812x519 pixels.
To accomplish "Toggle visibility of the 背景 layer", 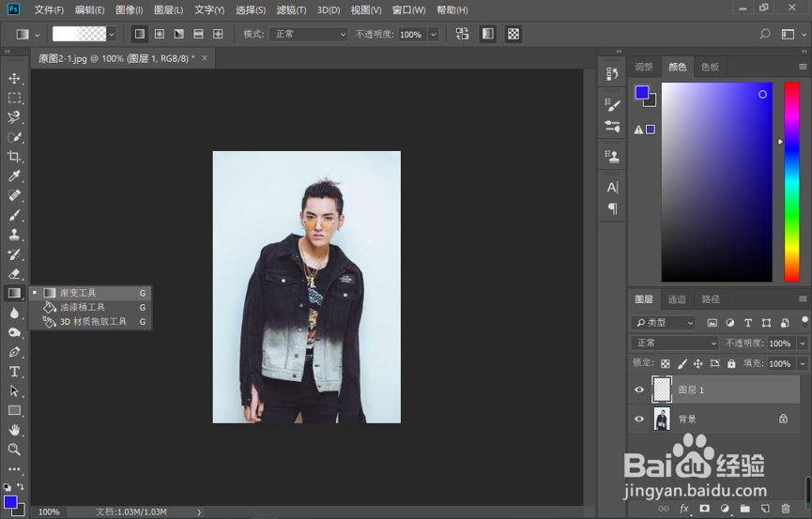I will 639,419.
